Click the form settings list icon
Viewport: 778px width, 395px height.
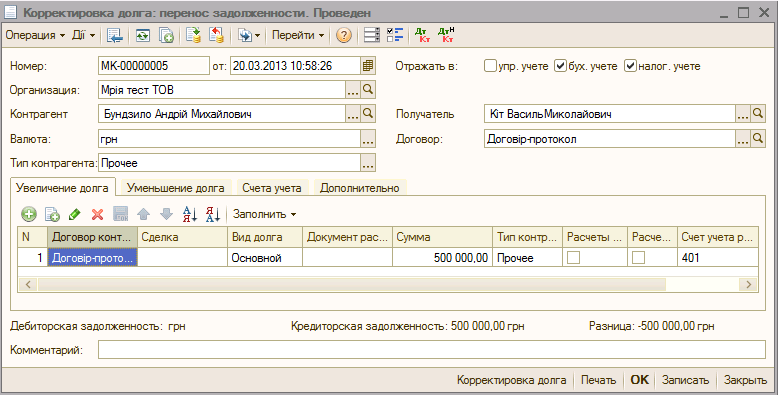(372, 35)
